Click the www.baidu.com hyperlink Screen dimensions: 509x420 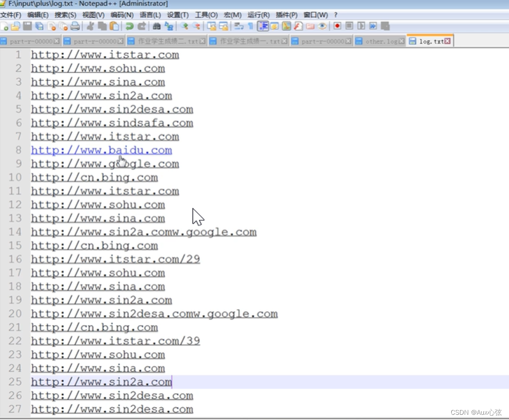[101, 150]
